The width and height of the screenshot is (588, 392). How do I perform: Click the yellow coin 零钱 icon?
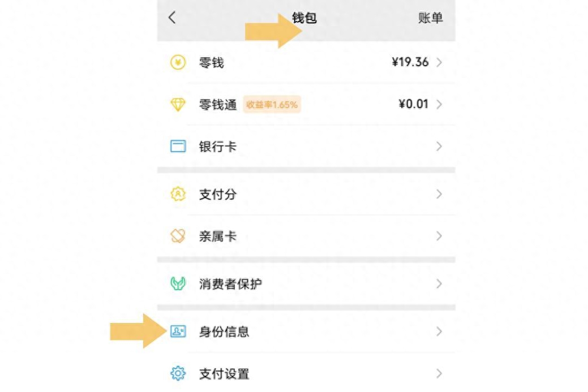[x=178, y=62]
